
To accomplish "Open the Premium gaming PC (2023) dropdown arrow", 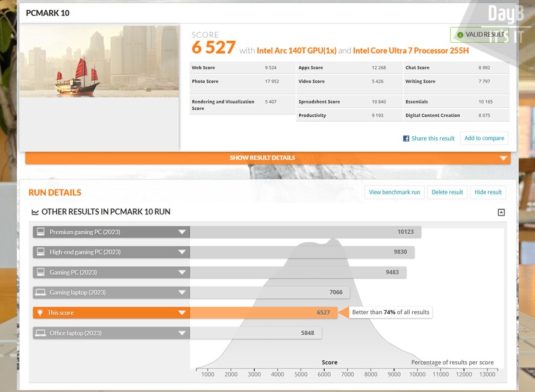I will (x=181, y=232).
